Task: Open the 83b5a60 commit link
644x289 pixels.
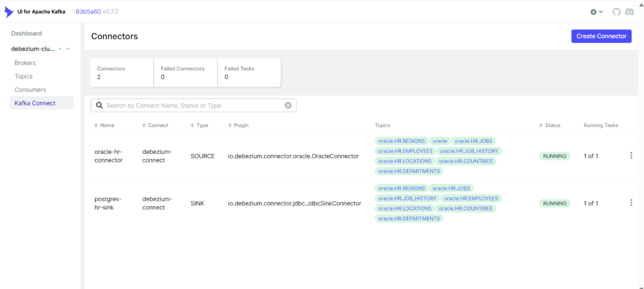Action: point(88,12)
